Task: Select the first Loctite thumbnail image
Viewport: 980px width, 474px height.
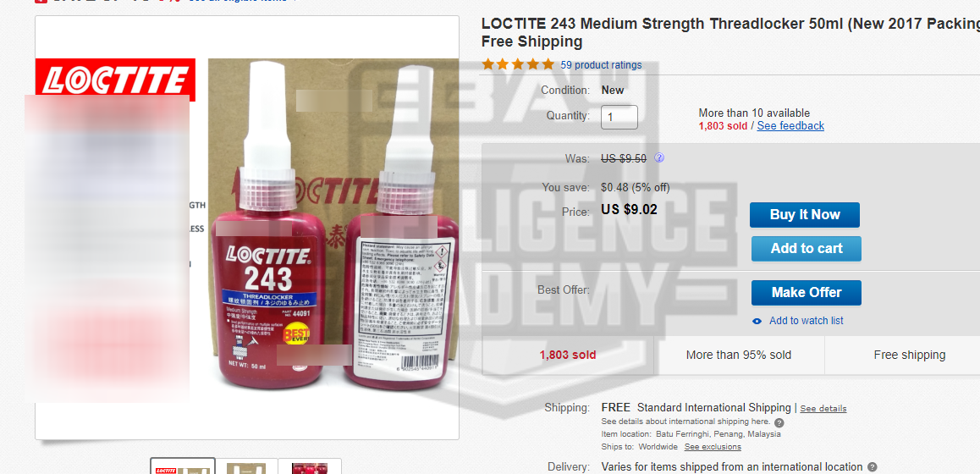Action: [183, 466]
